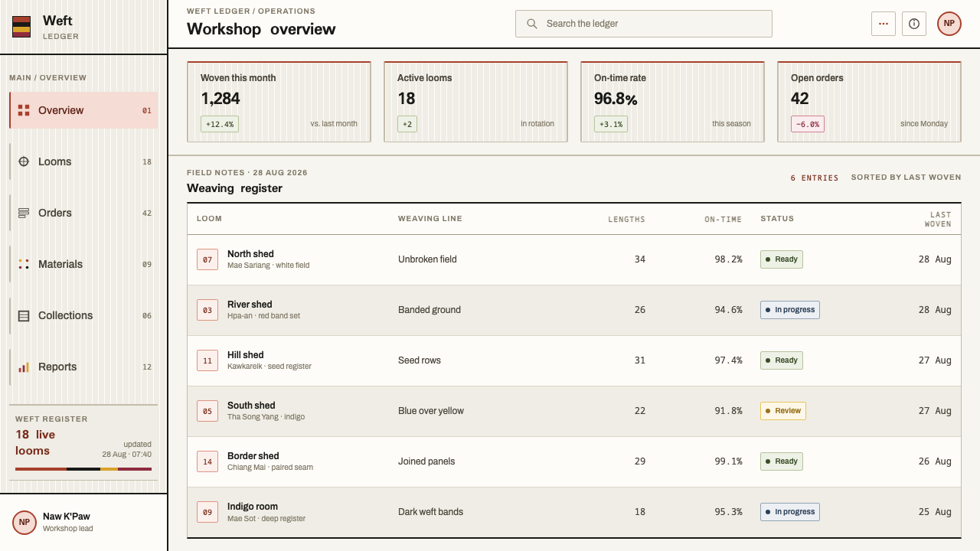Sort by the Last Woven column header
The height and width of the screenshot is (551, 980).
click(938, 219)
